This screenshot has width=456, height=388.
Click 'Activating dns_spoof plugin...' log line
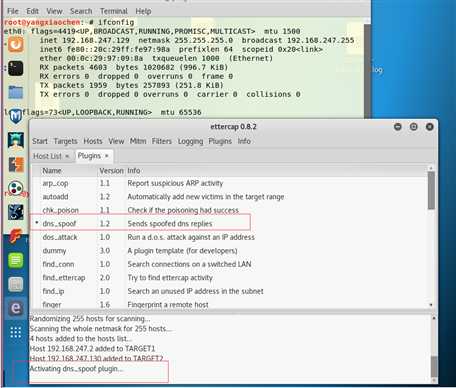[x=76, y=369]
